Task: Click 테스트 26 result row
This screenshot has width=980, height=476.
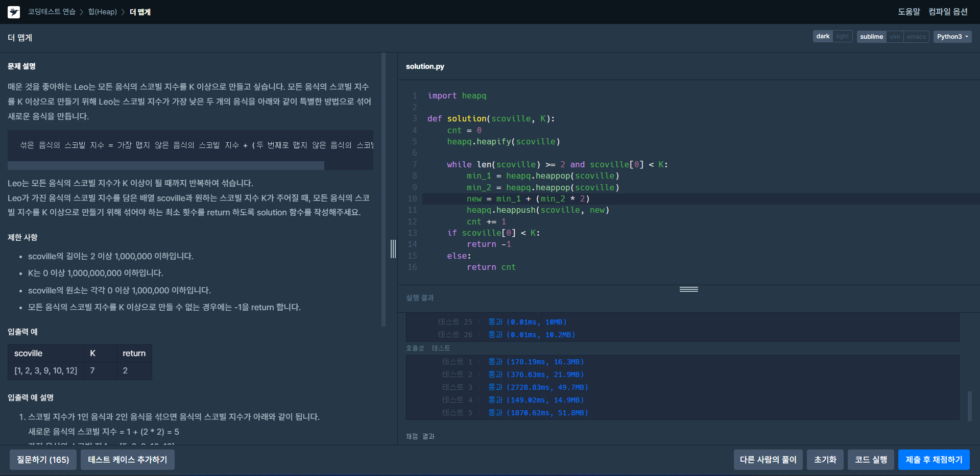Action: pos(507,335)
